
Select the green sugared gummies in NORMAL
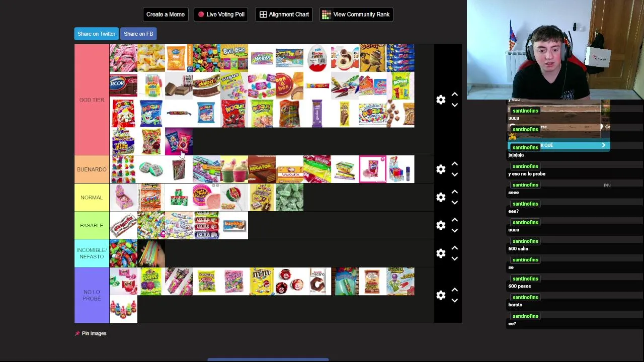pyautogui.click(x=289, y=198)
